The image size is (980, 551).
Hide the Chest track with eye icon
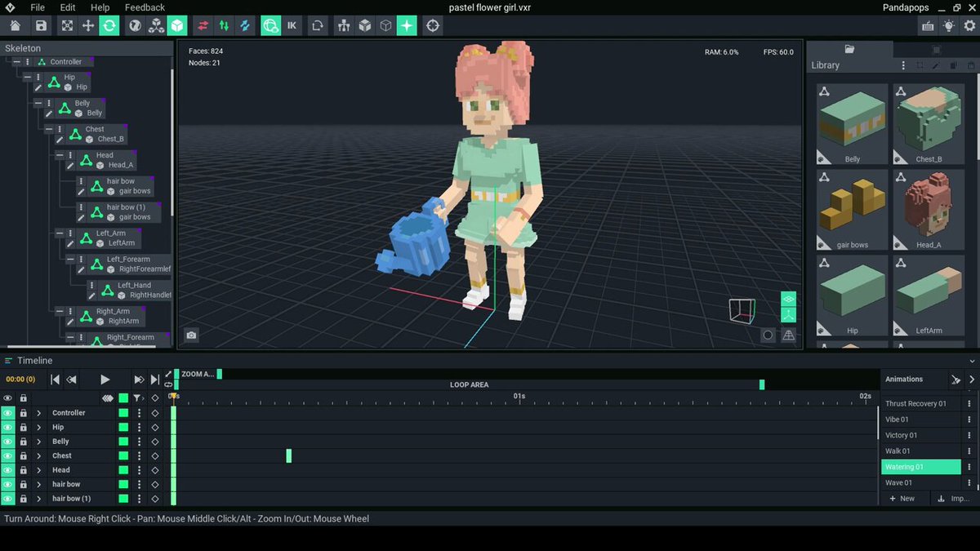tap(8, 456)
